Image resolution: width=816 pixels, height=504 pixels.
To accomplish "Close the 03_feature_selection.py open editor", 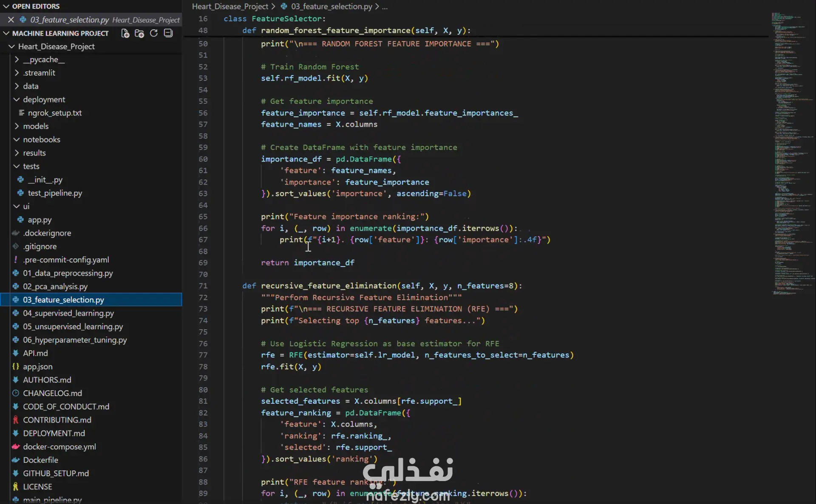I will 11,20.
